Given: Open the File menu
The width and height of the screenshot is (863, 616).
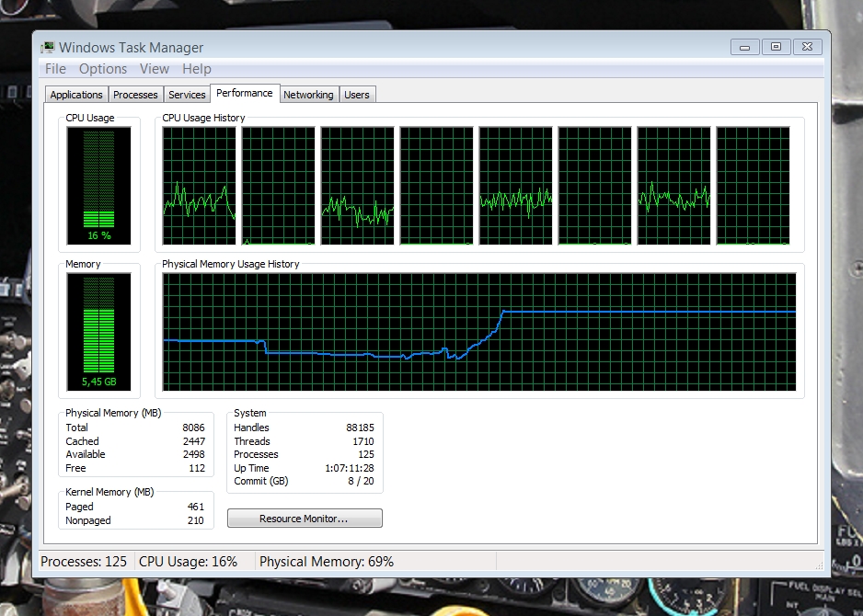Looking at the screenshot, I should pos(55,69).
